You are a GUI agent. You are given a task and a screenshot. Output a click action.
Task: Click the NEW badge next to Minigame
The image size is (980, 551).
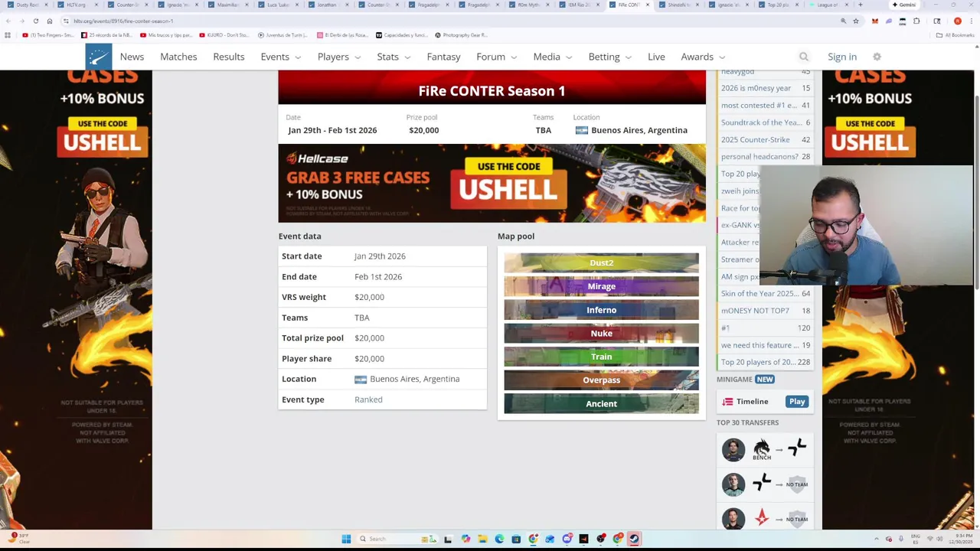pyautogui.click(x=765, y=380)
